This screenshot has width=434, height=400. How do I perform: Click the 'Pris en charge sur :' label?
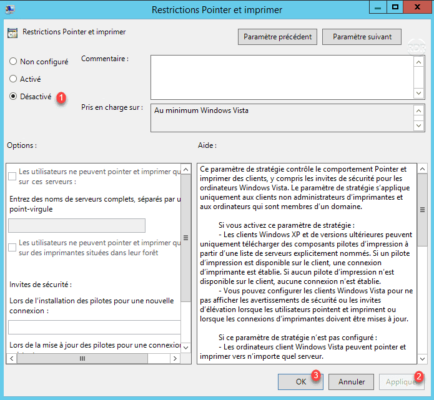tap(112, 107)
